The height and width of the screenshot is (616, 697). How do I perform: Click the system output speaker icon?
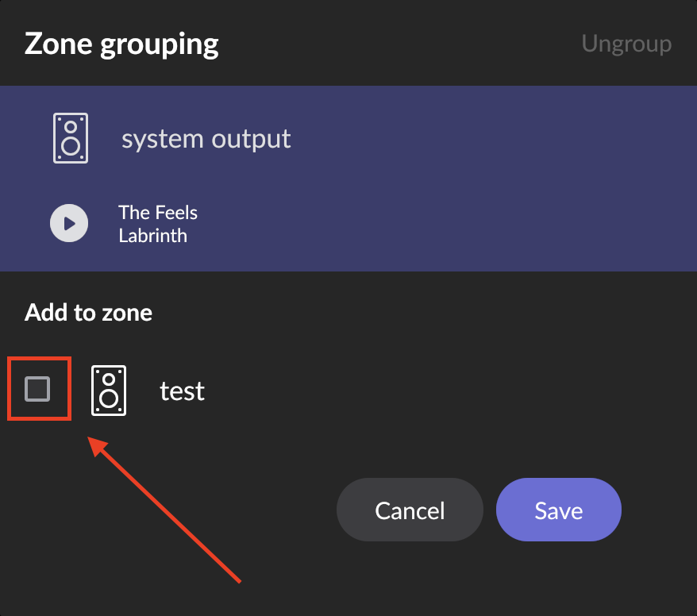pos(71,138)
